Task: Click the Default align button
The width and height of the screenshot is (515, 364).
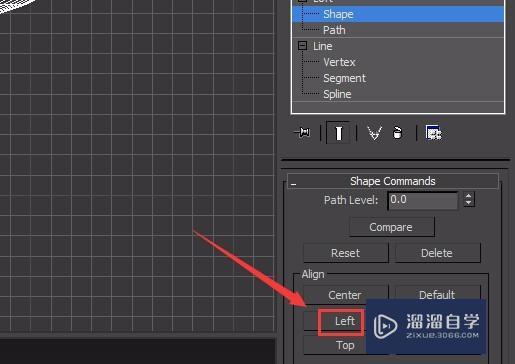Action: tap(437, 293)
